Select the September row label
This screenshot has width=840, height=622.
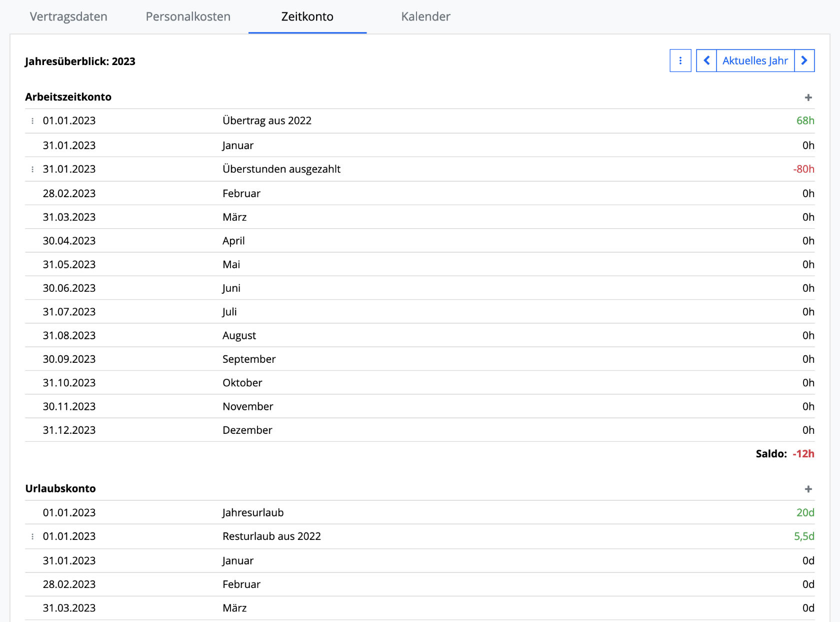pyautogui.click(x=249, y=359)
